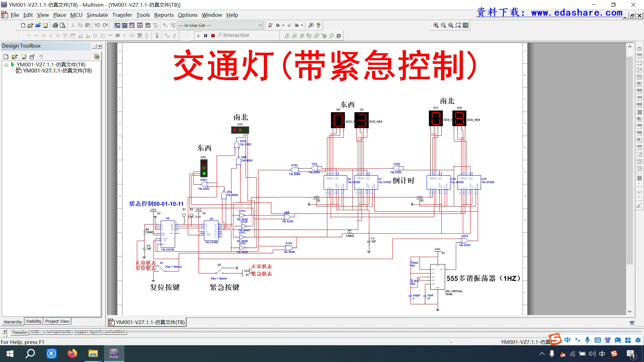This screenshot has width=644, height=362.
Task: Open the Find Examples magnifier icon
Action: click(311, 25)
